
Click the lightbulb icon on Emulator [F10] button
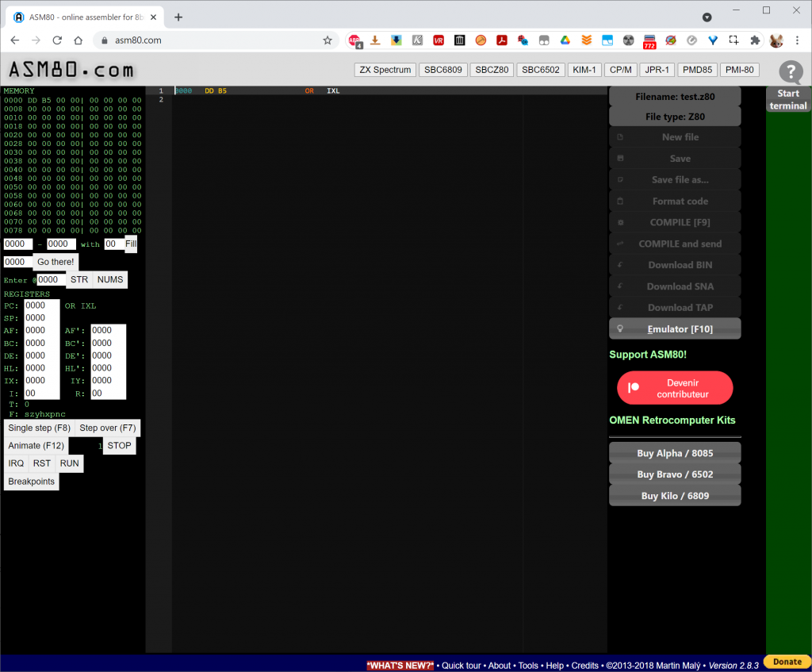tap(619, 328)
